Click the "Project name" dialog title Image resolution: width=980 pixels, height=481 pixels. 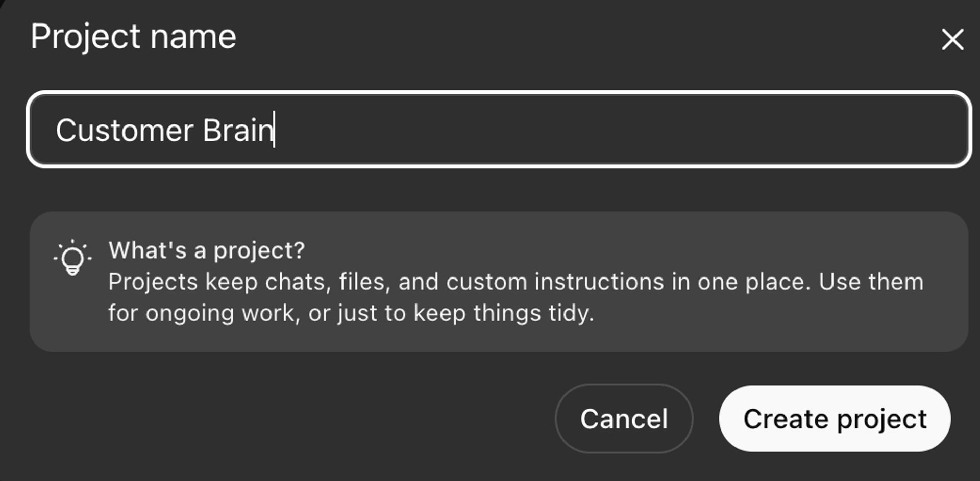click(x=133, y=37)
